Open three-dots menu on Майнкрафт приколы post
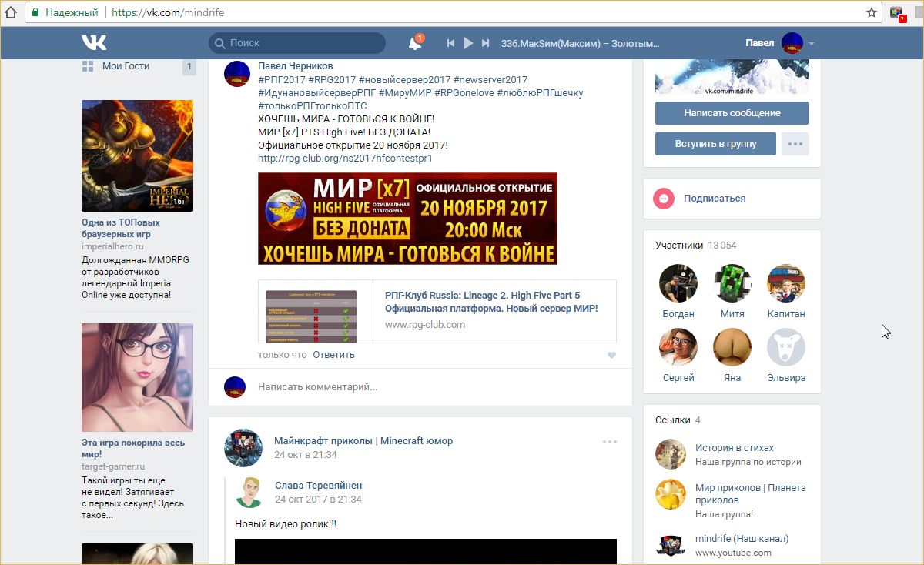 click(610, 442)
